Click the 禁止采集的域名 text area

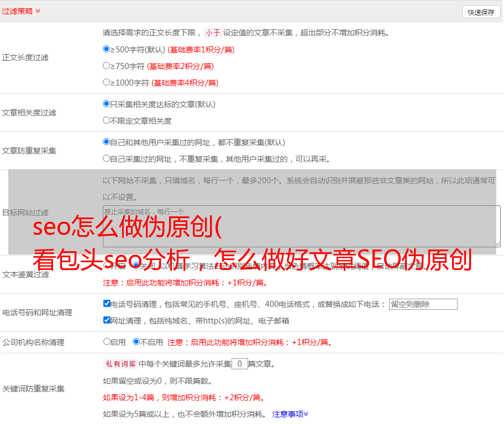pyautogui.click(x=301, y=226)
